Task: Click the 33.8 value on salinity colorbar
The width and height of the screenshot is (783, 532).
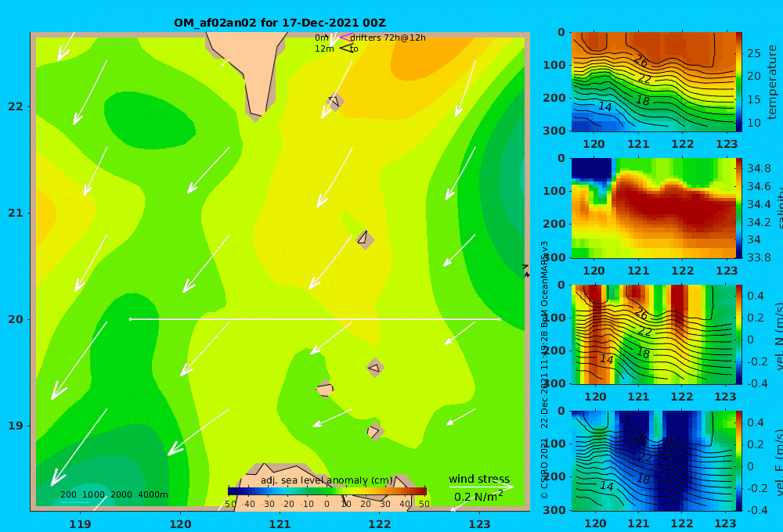Action: click(x=759, y=257)
